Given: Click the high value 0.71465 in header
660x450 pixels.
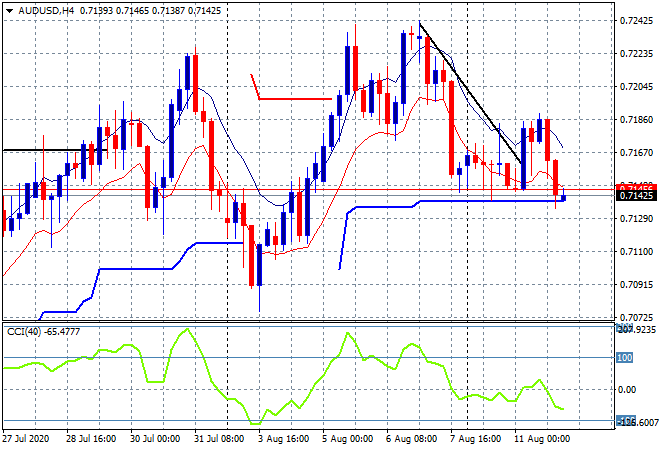Looking at the screenshot, I should (x=132, y=11).
